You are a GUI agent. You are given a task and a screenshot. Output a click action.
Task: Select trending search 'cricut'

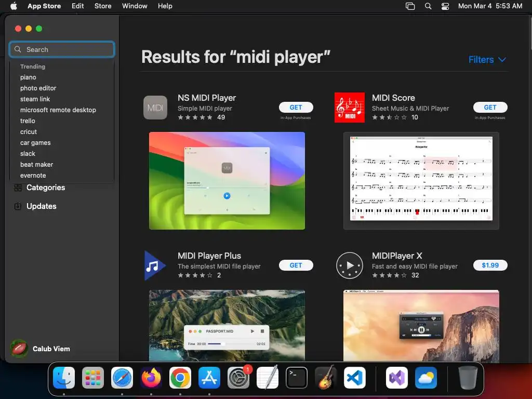[x=29, y=131]
